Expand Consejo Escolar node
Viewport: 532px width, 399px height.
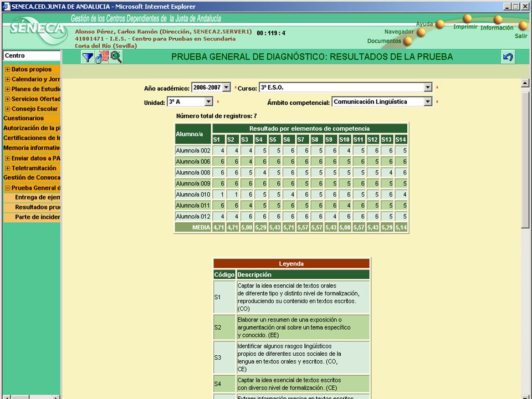pos(7,109)
